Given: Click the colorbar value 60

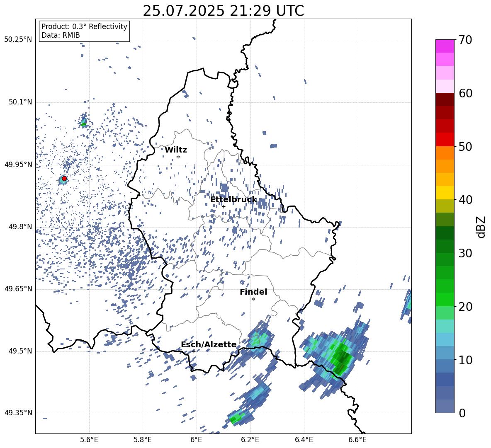Looking at the screenshot, I should pyautogui.click(x=465, y=93).
